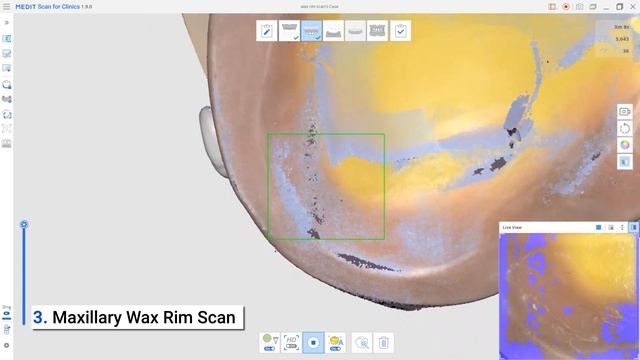Click the first blue icon in left sidebar
Image resolution: width=640 pixels, height=360 pixels.
[7, 39]
